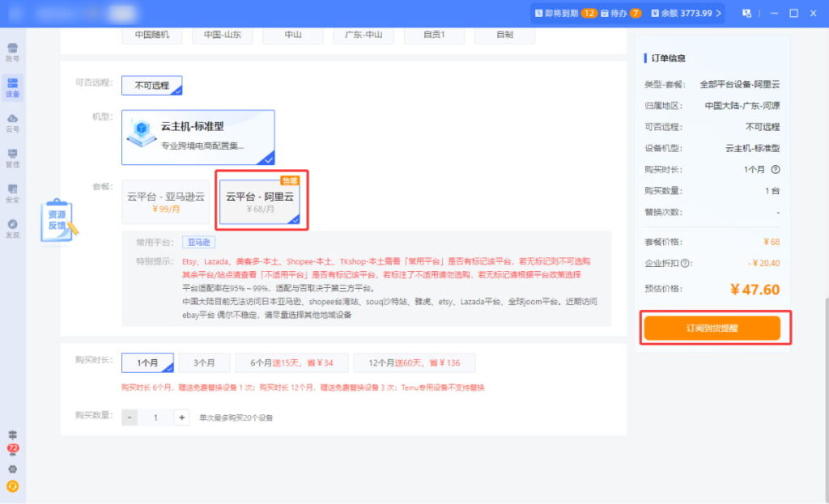Select region option 自贡1
Viewport: 829px width, 504px height.
pos(434,35)
